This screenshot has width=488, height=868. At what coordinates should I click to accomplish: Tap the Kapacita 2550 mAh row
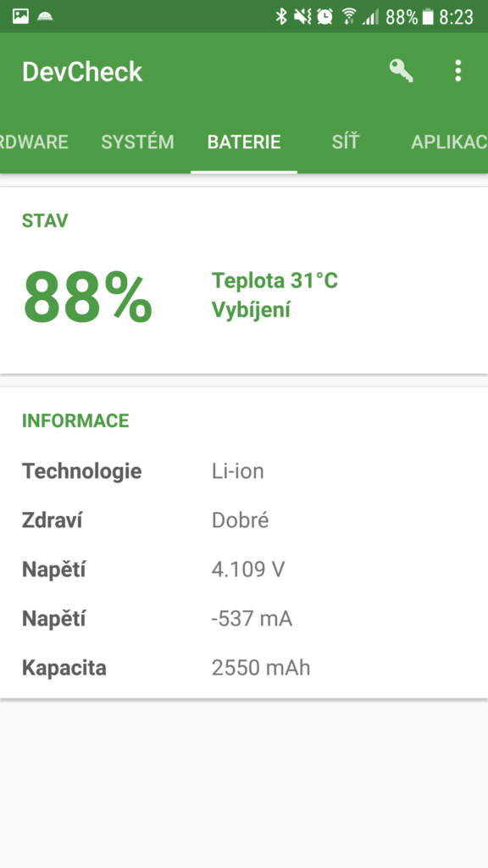[244, 668]
